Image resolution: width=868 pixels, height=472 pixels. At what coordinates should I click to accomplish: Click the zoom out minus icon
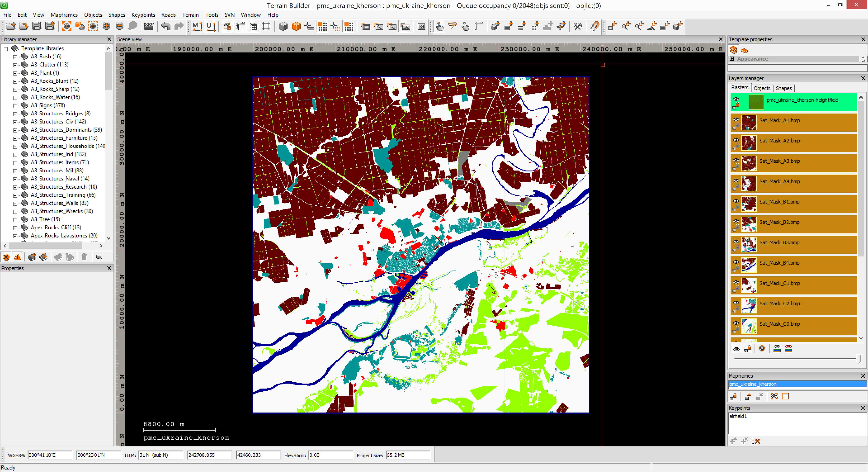tap(120, 26)
